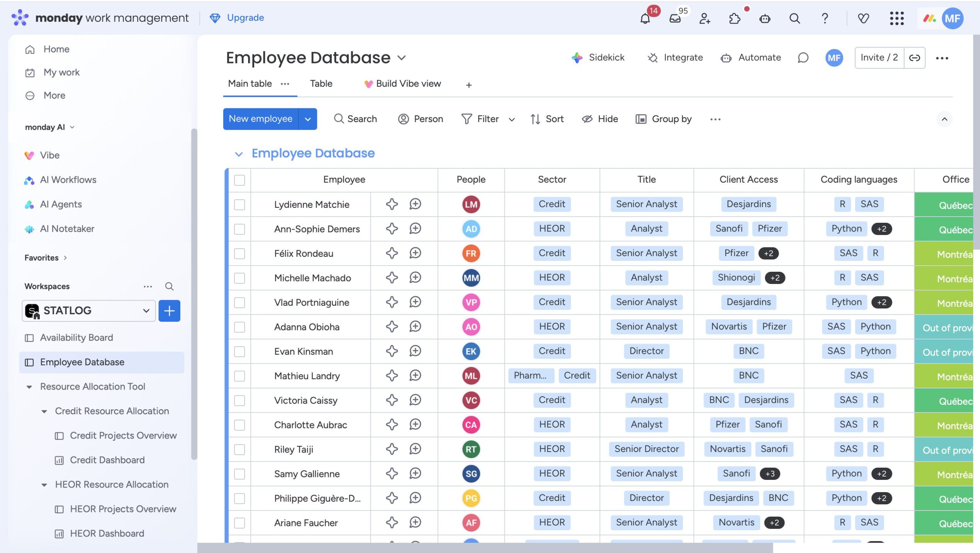Open the apps puzzle-piece icon
Screen dimensions: 980x553
735,18
